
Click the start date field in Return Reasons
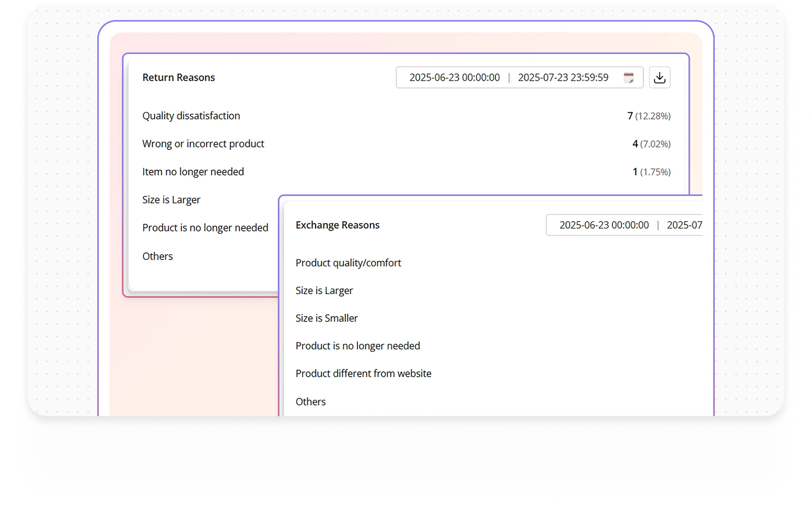tap(455, 77)
